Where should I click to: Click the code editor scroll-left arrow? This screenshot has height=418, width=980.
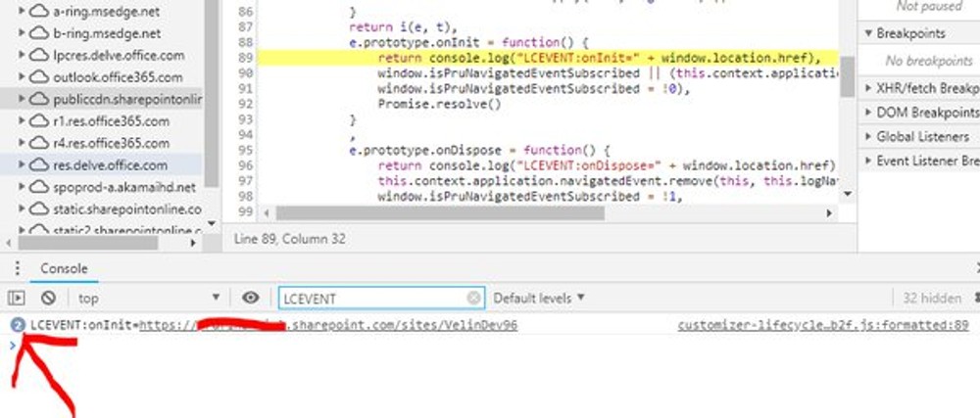coord(267,212)
